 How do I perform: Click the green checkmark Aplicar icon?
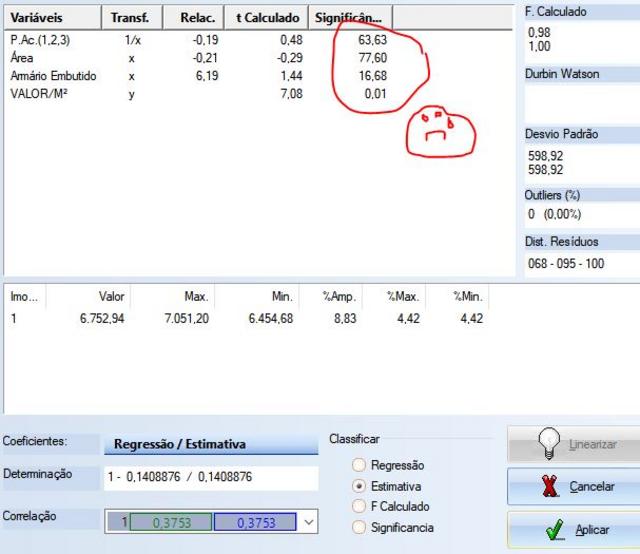[555, 530]
